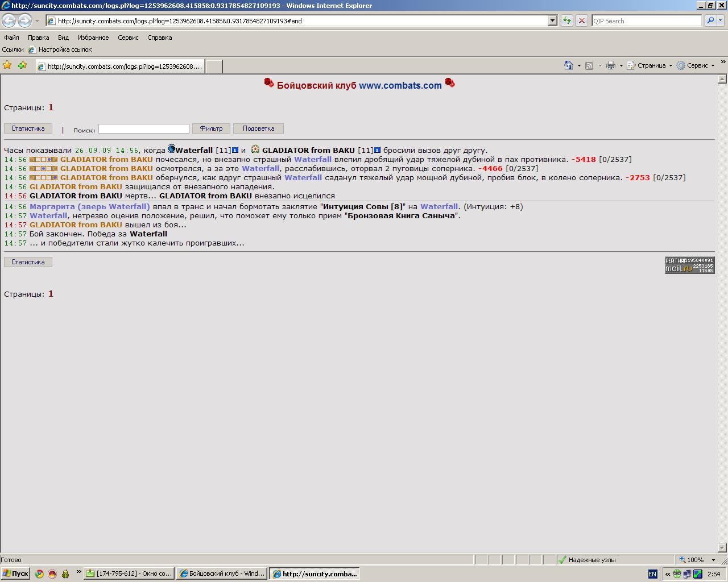The height and width of the screenshot is (582, 728).
Task: Switch to Бойцовский клуб taskbar window
Action: [x=222, y=573]
